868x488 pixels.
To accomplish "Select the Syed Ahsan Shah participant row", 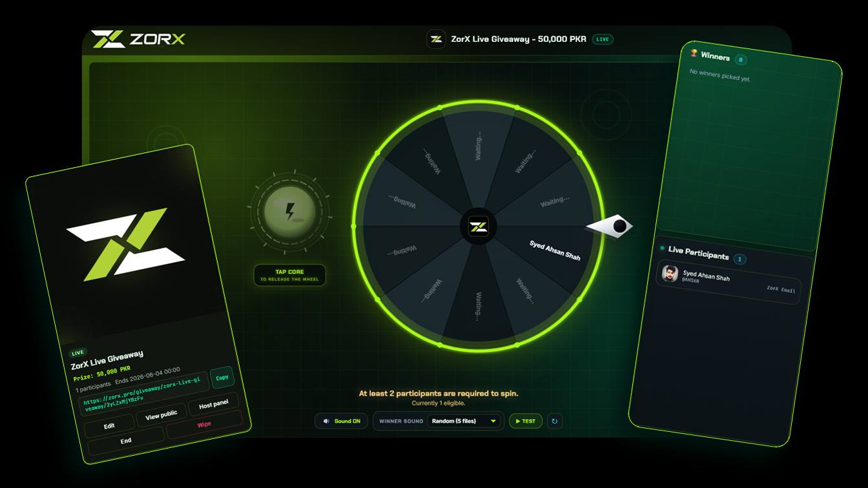I will tap(728, 281).
